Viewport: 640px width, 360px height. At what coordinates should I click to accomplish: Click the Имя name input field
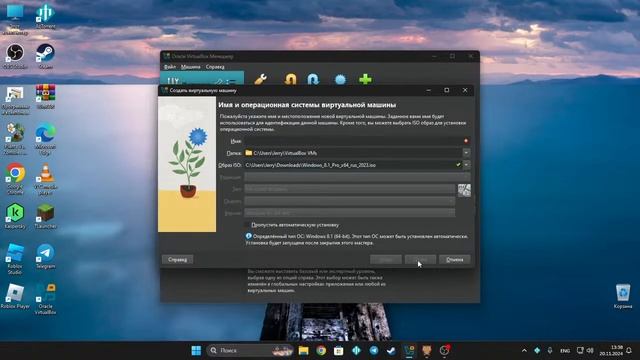pyautogui.click(x=357, y=141)
